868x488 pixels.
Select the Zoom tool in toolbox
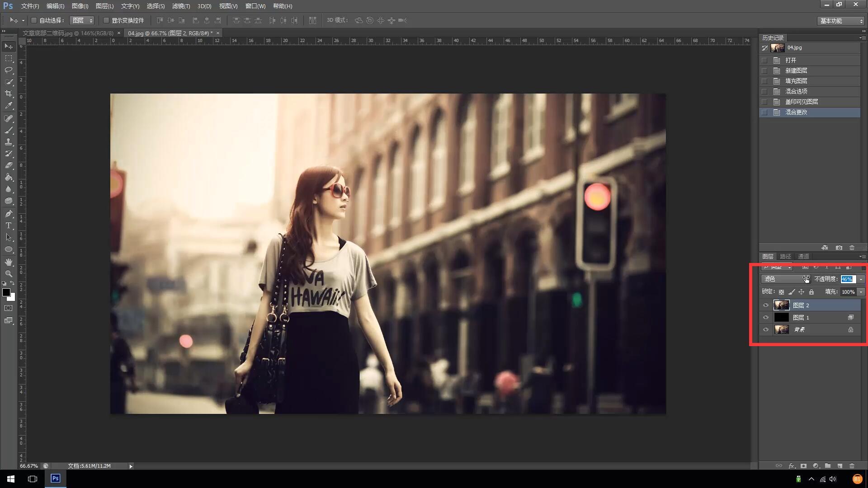[x=9, y=274]
